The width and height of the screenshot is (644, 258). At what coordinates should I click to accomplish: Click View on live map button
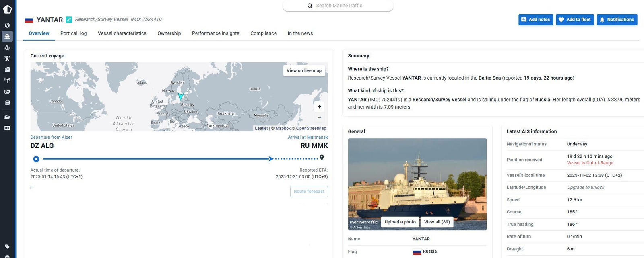tap(304, 70)
